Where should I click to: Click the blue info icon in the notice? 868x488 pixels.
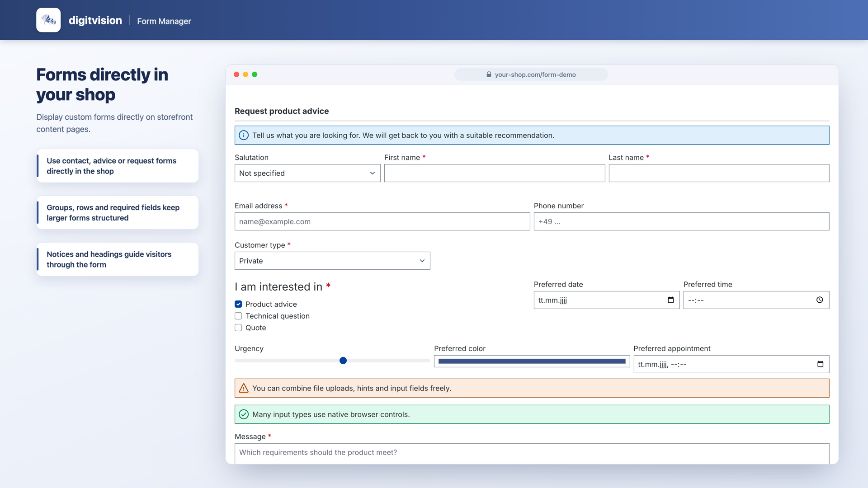[244, 135]
